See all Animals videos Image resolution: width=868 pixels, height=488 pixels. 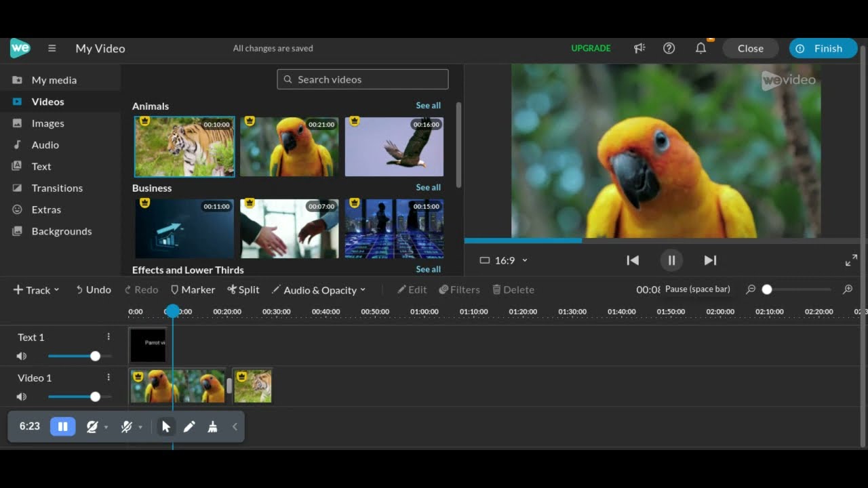(428, 105)
